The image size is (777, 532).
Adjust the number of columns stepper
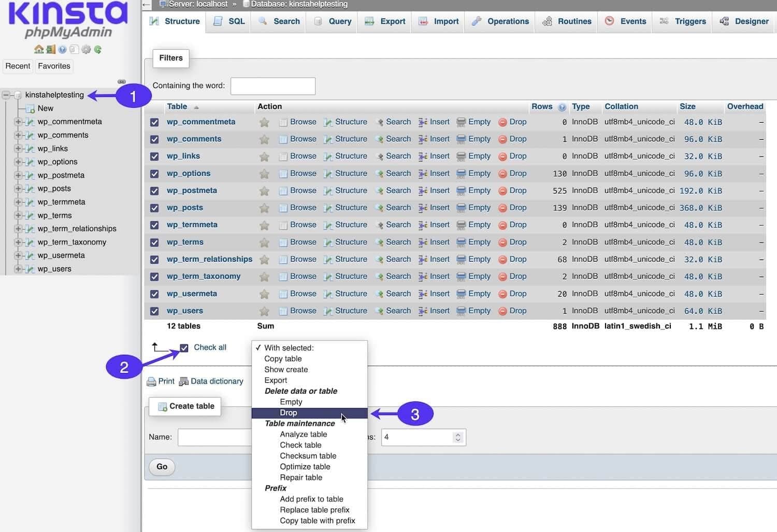tap(458, 437)
